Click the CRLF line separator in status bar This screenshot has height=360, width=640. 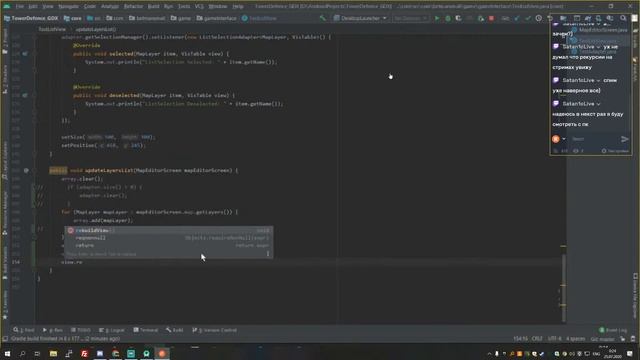537,339
